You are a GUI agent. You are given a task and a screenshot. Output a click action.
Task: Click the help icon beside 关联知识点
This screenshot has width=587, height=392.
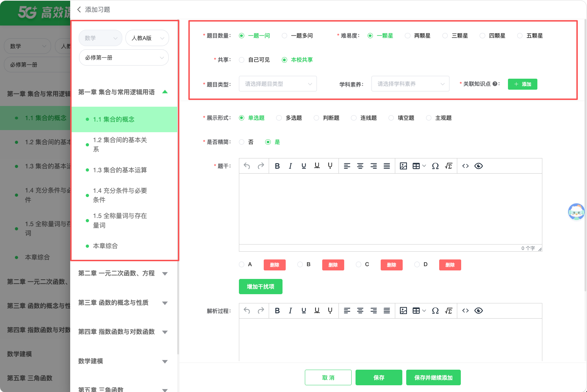tap(495, 84)
